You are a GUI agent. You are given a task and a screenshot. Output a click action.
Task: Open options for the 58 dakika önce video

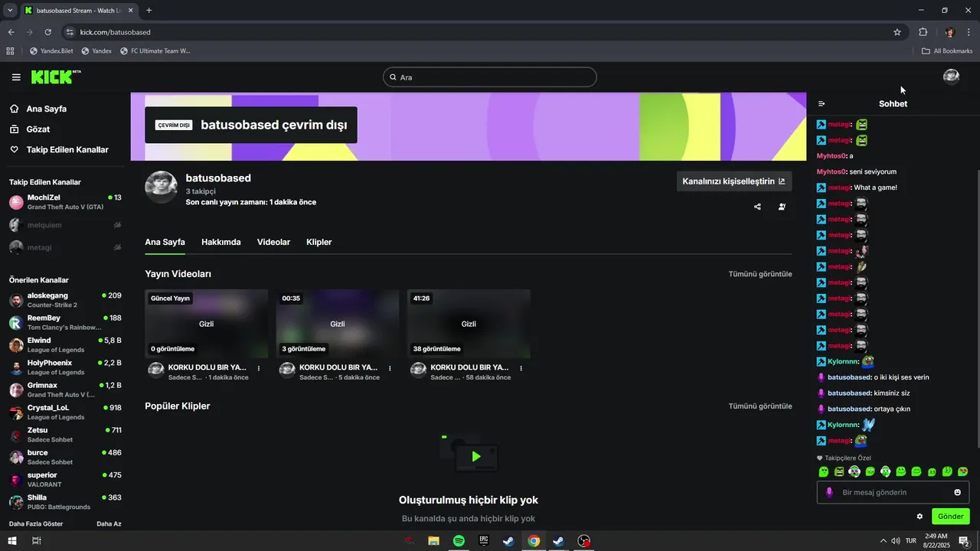pyautogui.click(x=521, y=368)
